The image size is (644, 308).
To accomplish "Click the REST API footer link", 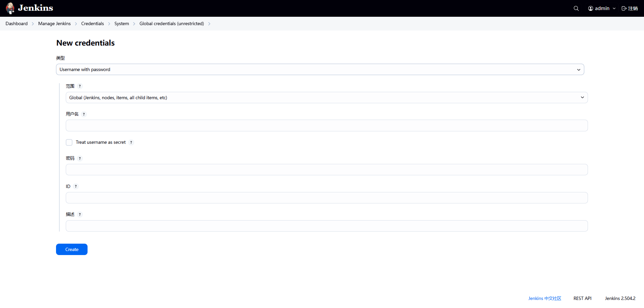I will (x=582, y=298).
